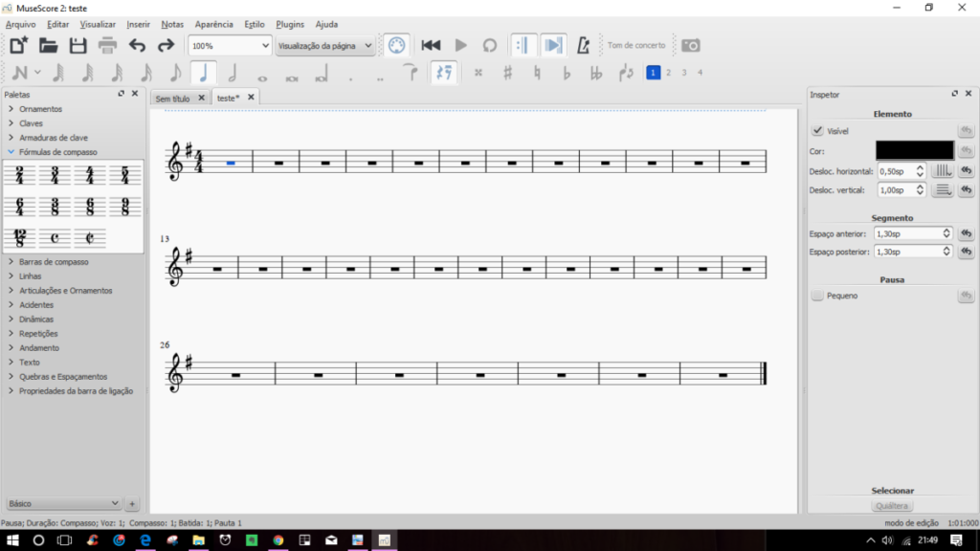Screen dimensions: 980x551
Task: Toggle loop playback button
Action: (x=489, y=45)
